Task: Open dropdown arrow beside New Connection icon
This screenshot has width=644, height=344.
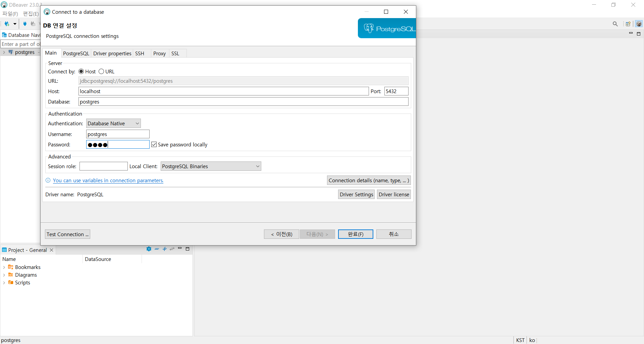Action: (x=15, y=24)
